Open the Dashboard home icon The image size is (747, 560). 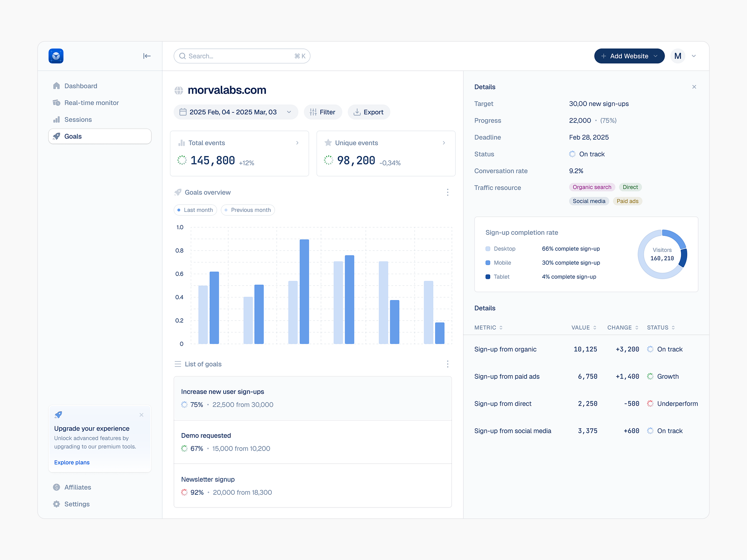click(x=57, y=86)
